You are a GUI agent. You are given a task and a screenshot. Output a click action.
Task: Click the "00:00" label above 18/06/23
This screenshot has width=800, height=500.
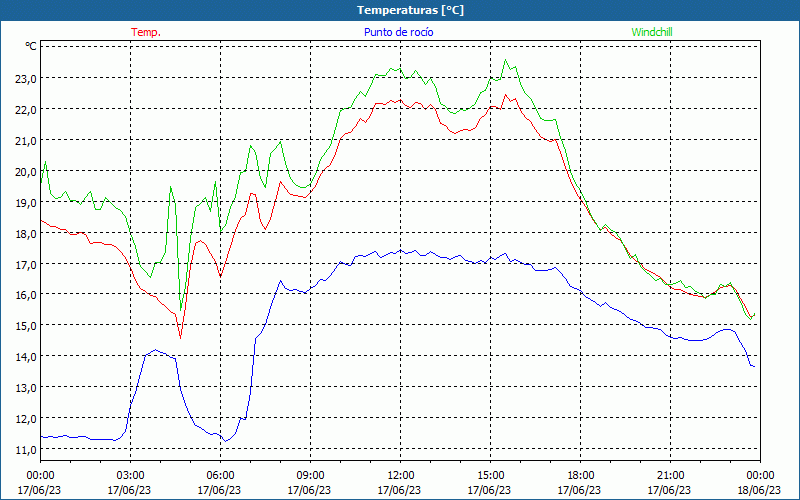760,476
